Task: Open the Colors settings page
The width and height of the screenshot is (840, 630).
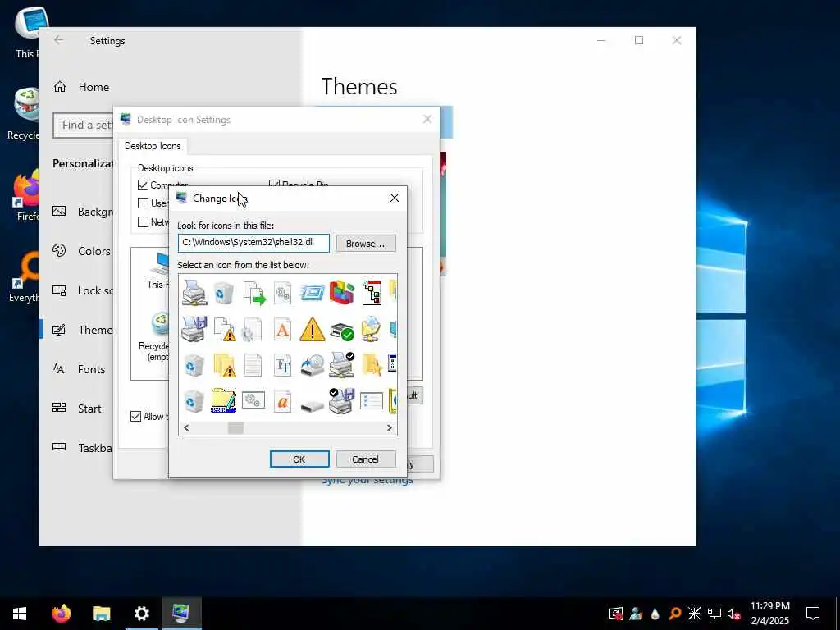Action: 81,251
